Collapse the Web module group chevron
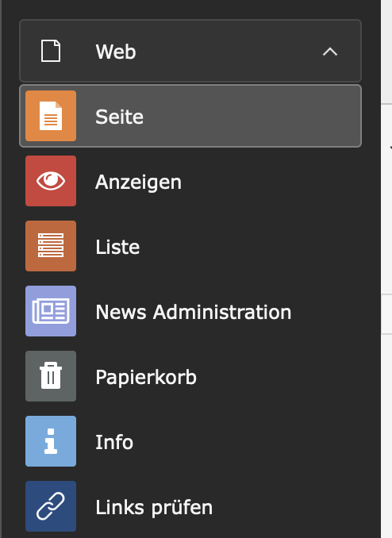 coord(330,52)
